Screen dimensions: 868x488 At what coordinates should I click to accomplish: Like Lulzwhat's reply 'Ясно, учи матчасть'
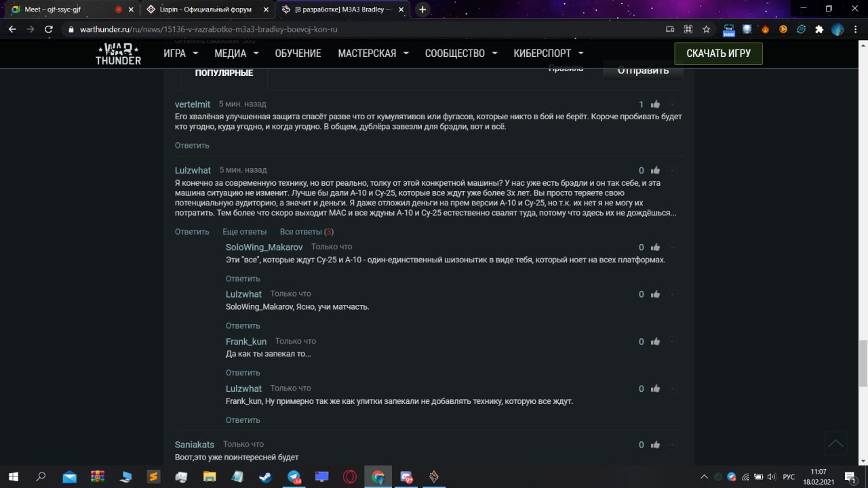pyautogui.click(x=655, y=294)
